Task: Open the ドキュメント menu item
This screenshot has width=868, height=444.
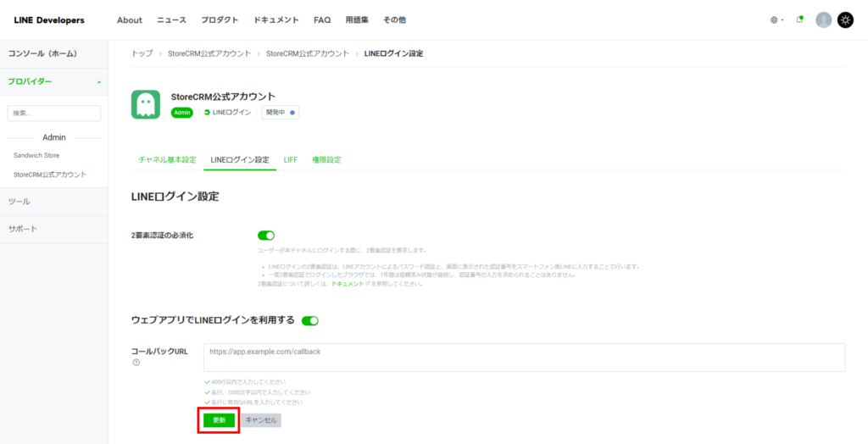Action: pyautogui.click(x=276, y=20)
